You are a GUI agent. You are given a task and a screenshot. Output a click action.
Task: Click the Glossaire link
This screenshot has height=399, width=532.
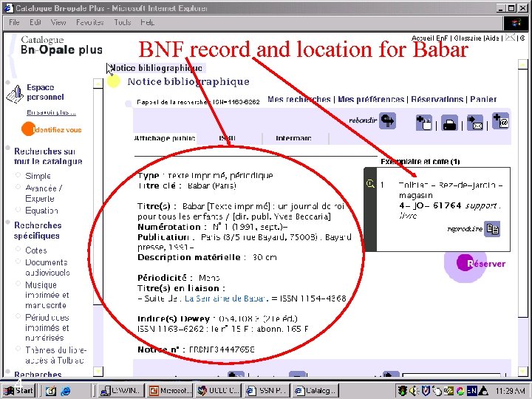pos(468,38)
